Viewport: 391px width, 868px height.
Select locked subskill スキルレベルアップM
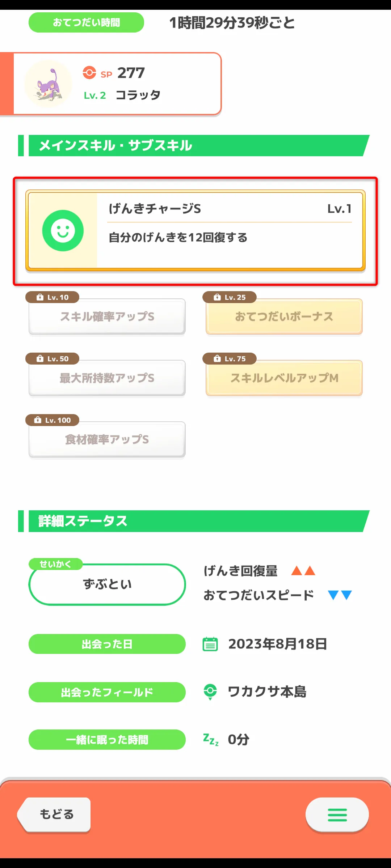pos(284,378)
